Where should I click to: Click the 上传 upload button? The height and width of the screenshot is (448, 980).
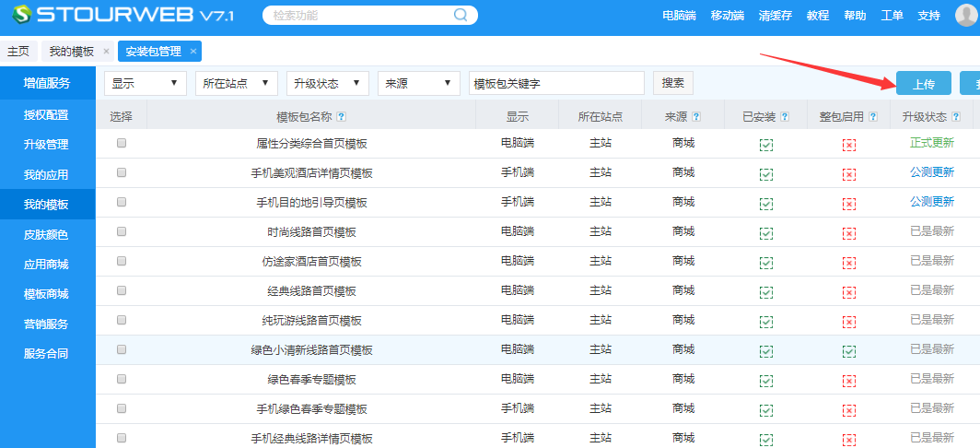point(924,84)
